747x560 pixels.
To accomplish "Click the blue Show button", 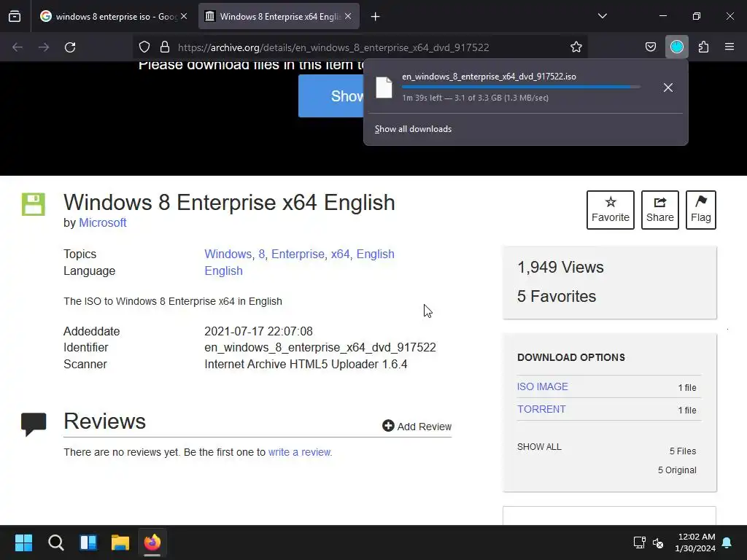I will tap(331, 96).
